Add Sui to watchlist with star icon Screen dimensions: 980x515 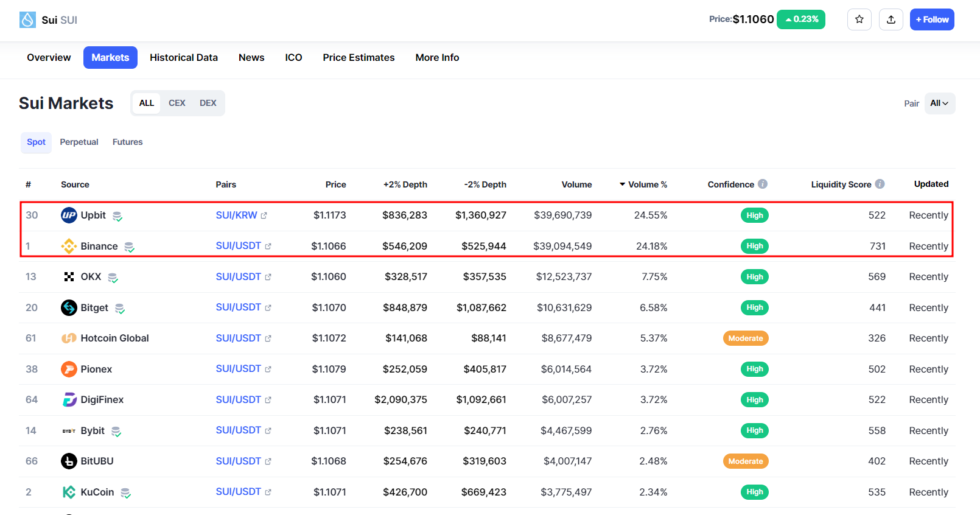tap(859, 19)
